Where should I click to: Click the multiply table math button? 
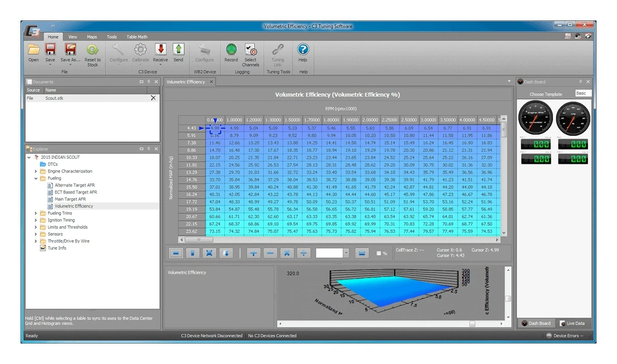pos(287,253)
